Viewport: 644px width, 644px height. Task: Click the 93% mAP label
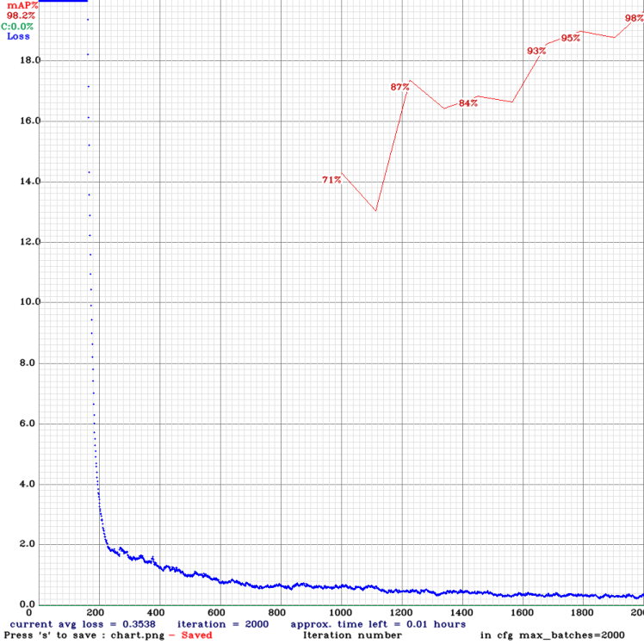click(x=536, y=52)
